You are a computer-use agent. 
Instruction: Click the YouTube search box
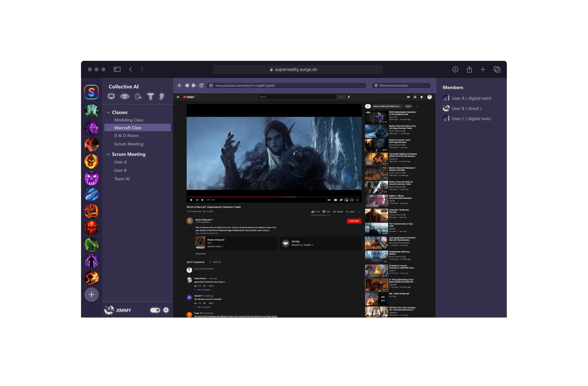pos(298,97)
